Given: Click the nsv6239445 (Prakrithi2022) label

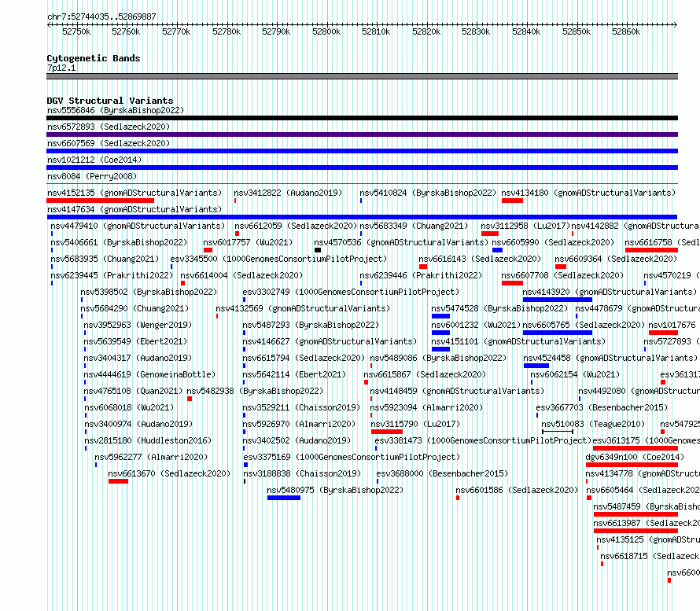Looking at the screenshot, I should tap(112, 275).
